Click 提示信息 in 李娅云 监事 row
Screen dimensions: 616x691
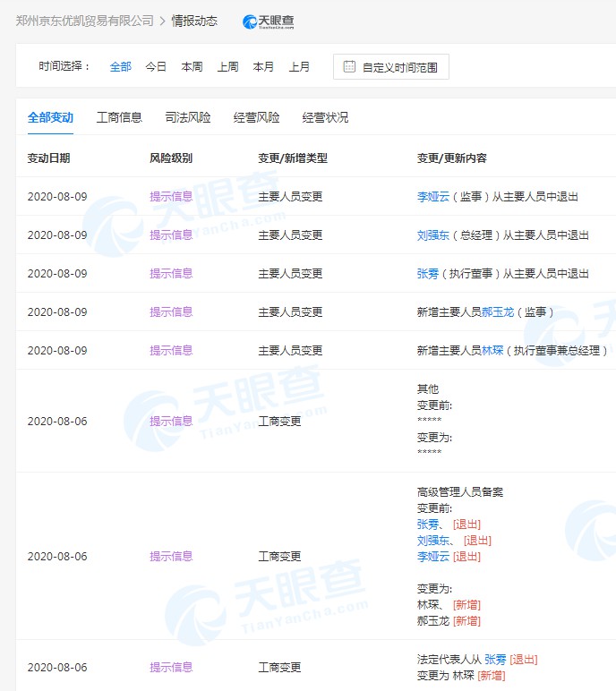(x=171, y=197)
